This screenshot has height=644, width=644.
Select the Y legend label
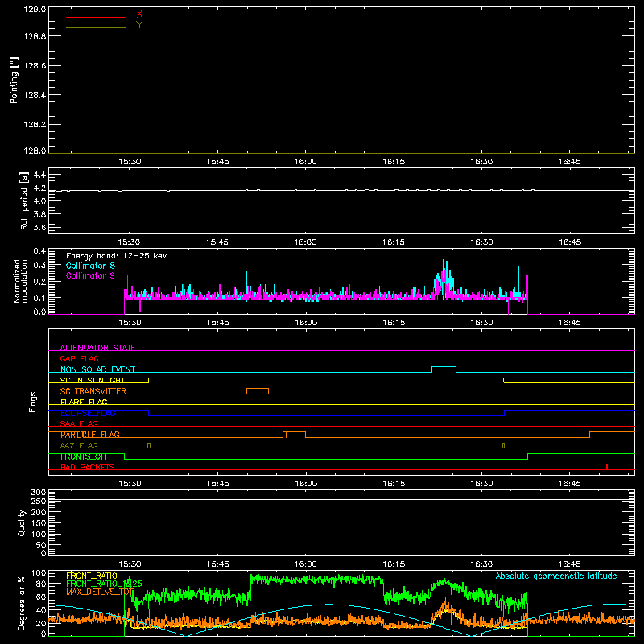pos(139,25)
